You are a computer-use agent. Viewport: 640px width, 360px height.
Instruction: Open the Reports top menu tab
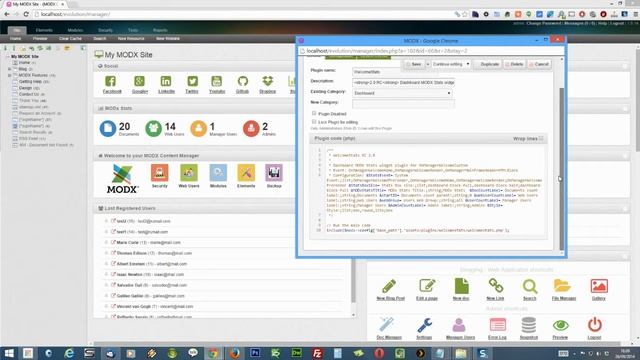click(x=160, y=30)
